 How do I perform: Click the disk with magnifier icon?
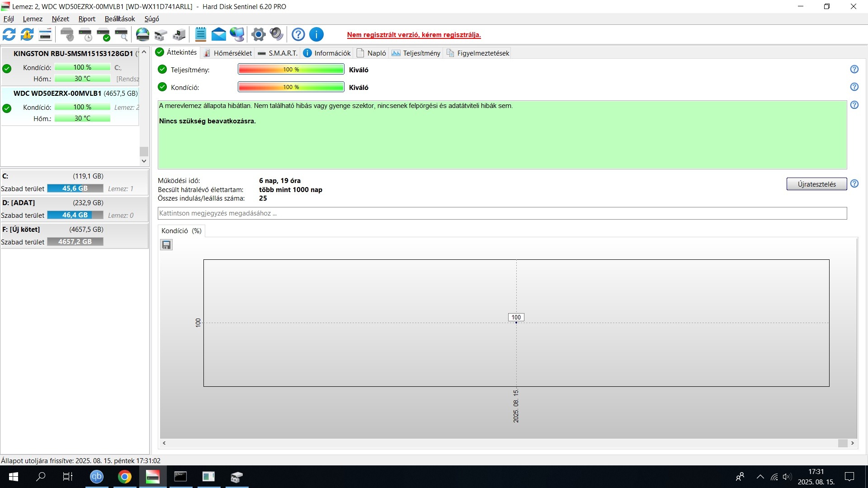[x=121, y=34]
